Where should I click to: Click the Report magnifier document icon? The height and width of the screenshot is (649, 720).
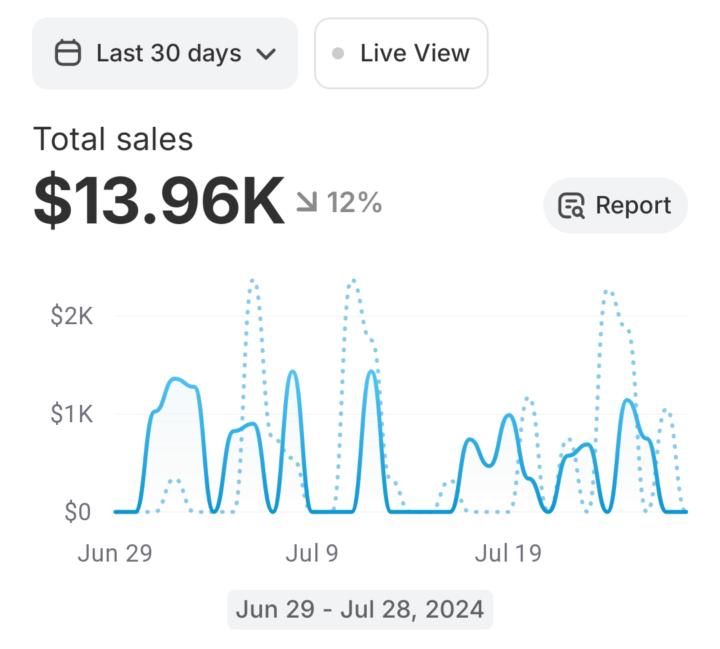pyautogui.click(x=571, y=206)
